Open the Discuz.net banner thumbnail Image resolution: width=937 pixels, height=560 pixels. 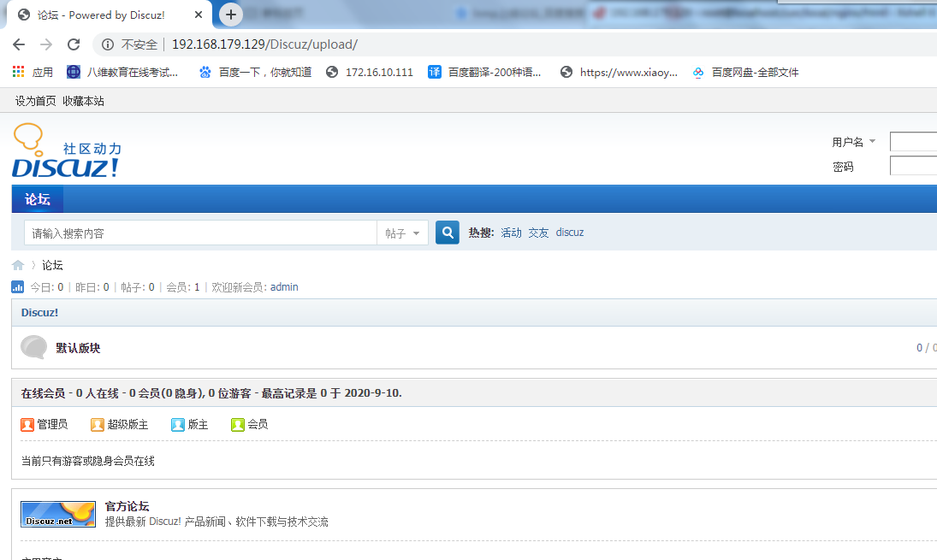pyautogui.click(x=58, y=514)
